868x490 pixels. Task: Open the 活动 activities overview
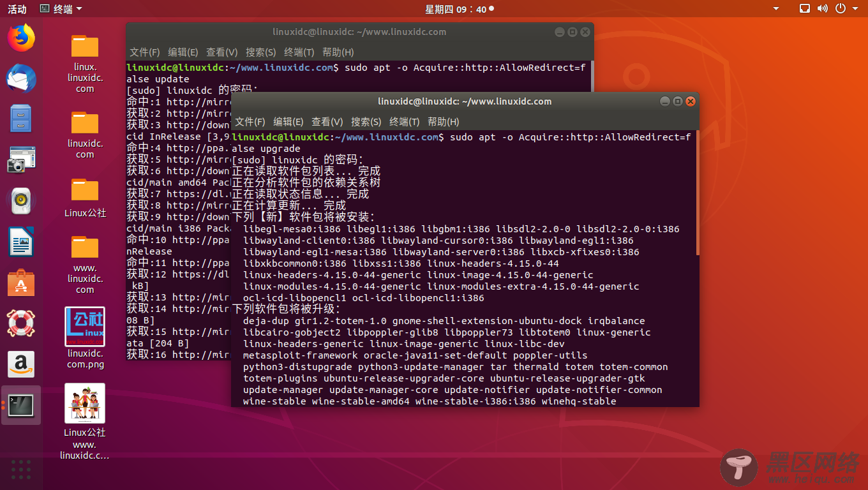[x=17, y=9]
